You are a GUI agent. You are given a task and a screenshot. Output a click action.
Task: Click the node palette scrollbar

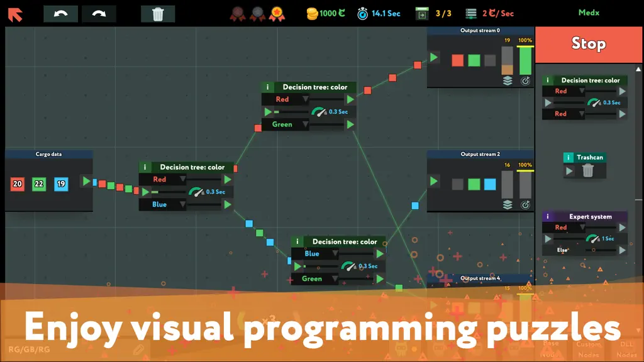tap(638, 199)
